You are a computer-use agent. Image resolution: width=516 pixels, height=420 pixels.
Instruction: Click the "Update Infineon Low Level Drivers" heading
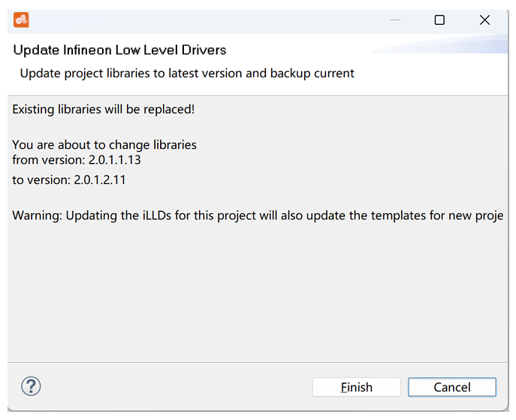(x=119, y=50)
